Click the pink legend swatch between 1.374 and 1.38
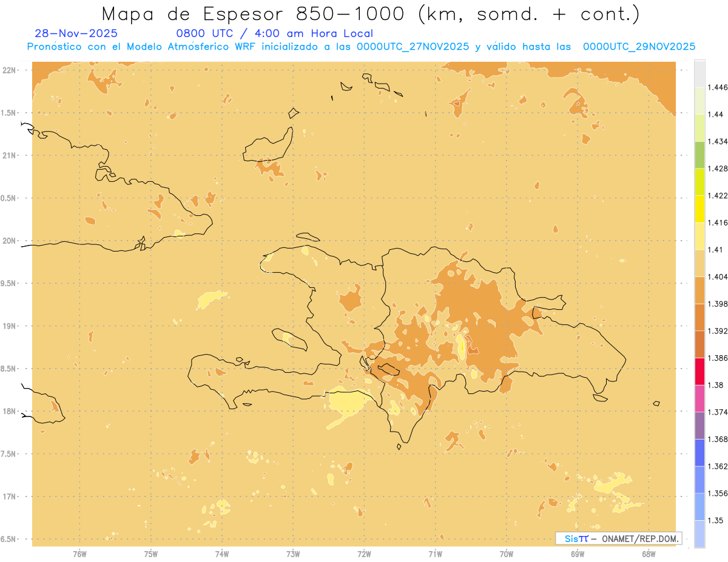Image resolution: width=728 pixels, height=562 pixels. tap(699, 398)
